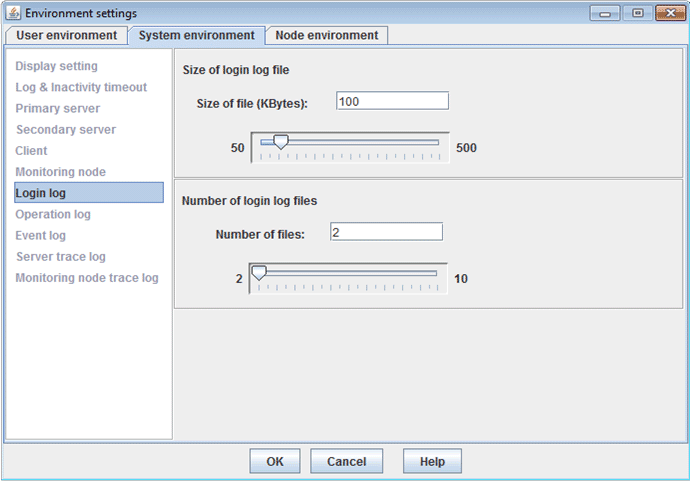This screenshot has height=481, width=690.
Task: Click the Size of file input field
Action: coord(392,101)
